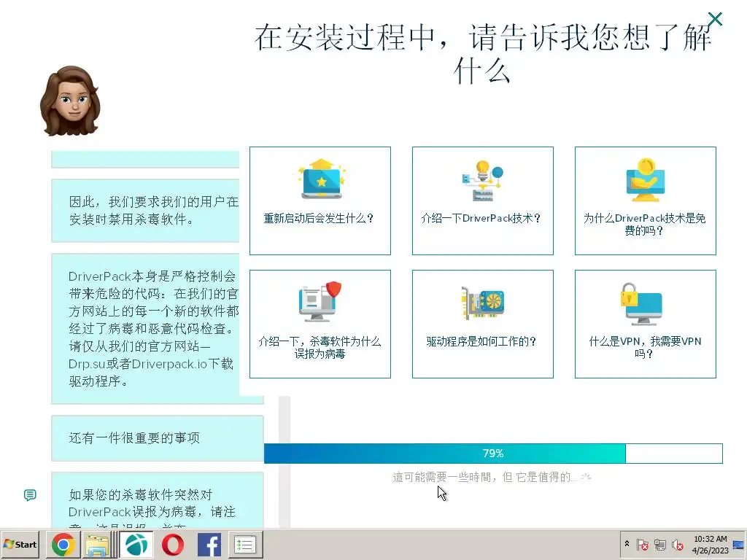Click the laptop with star icon
This screenshot has width=747, height=560.
click(322, 179)
